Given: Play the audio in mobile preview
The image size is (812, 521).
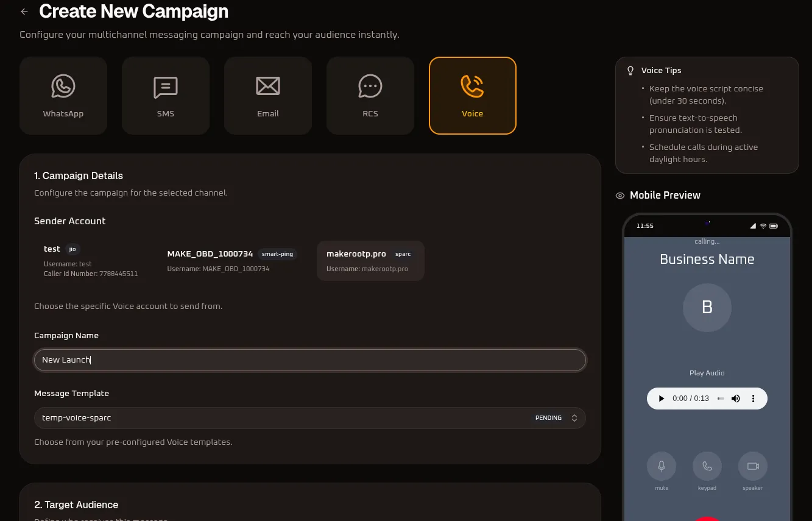Looking at the screenshot, I should point(662,399).
